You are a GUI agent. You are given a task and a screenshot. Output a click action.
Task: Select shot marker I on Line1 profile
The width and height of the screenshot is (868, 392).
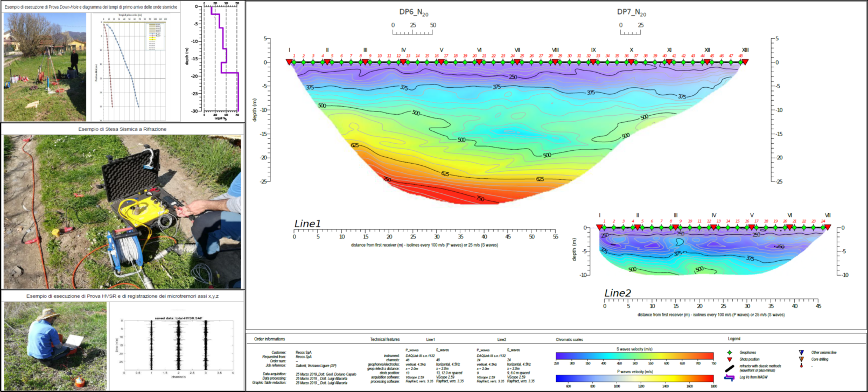click(289, 62)
